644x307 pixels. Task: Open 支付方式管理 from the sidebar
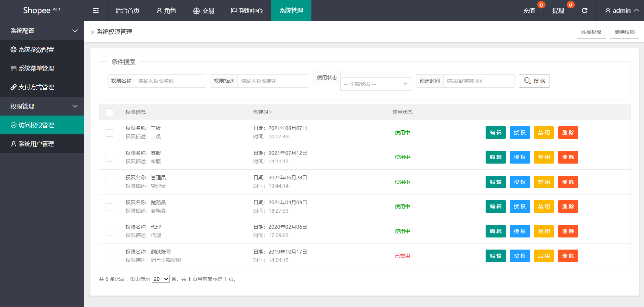pos(42,87)
